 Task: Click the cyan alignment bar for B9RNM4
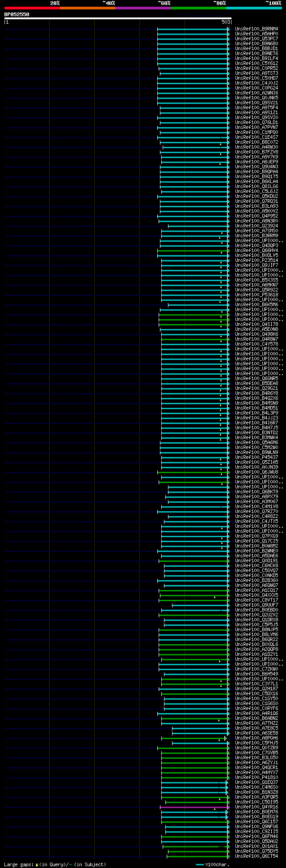(x=193, y=29)
